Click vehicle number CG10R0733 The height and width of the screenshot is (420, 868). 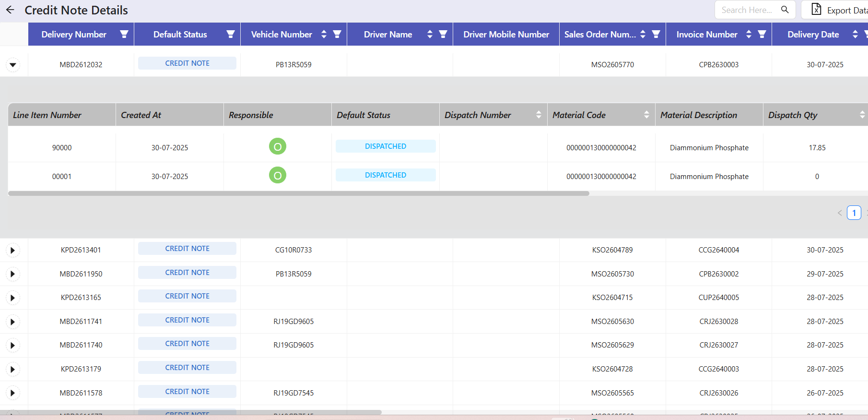pyautogui.click(x=293, y=250)
